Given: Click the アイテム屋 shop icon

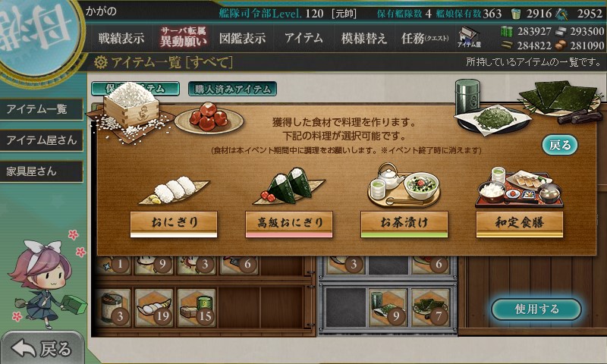Looking at the screenshot, I should [469, 37].
